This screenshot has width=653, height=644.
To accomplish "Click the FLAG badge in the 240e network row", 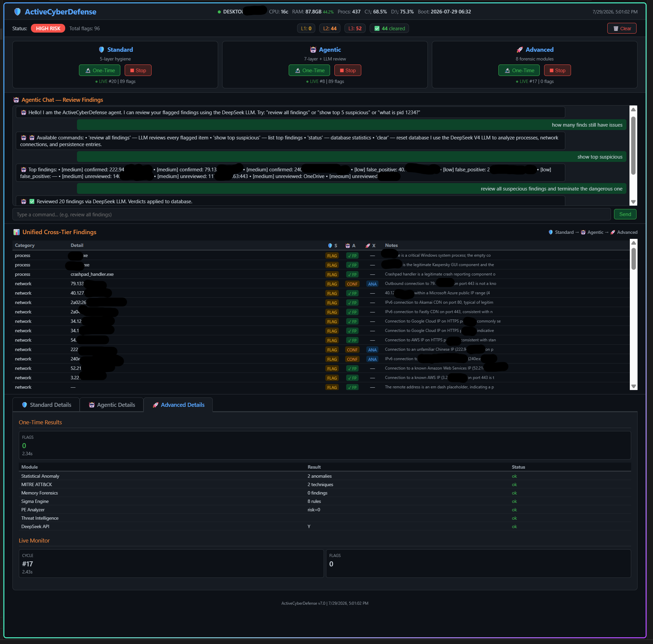I will [x=332, y=359].
